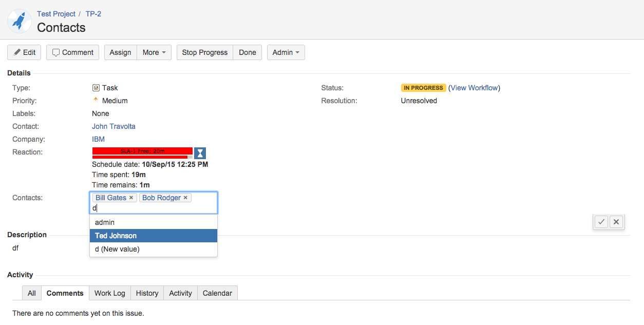
Task: Remove the Bob Rodger contact tag
Action: [x=185, y=198]
